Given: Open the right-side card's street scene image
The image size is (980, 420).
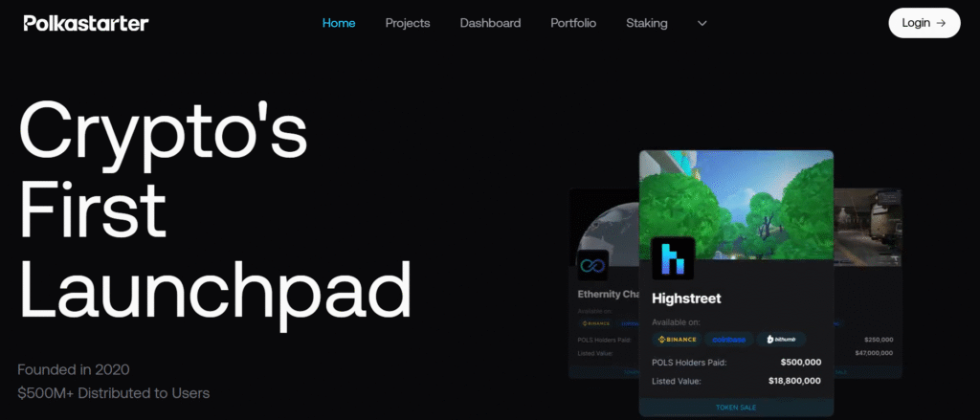Looking at the screenshot, I should (x=867, y=227).
